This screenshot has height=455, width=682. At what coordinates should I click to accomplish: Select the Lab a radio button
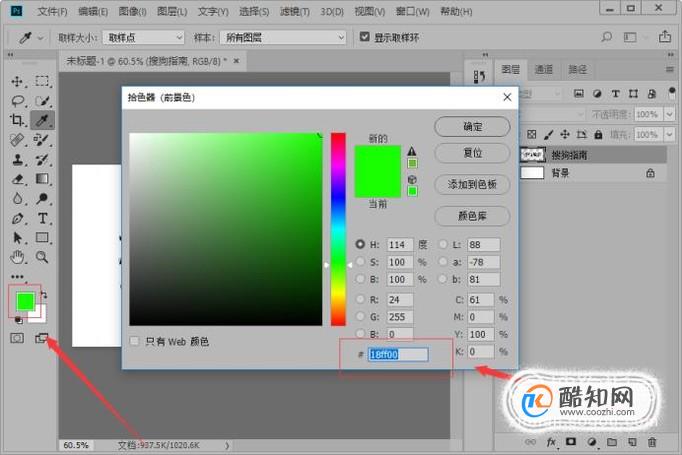tap(442, 261)
